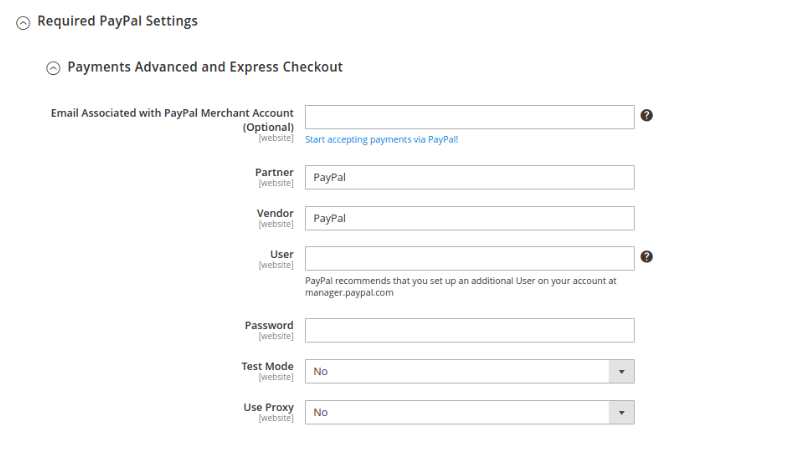Click the Vendor label
800x449 pixels.
click(275, 213)
